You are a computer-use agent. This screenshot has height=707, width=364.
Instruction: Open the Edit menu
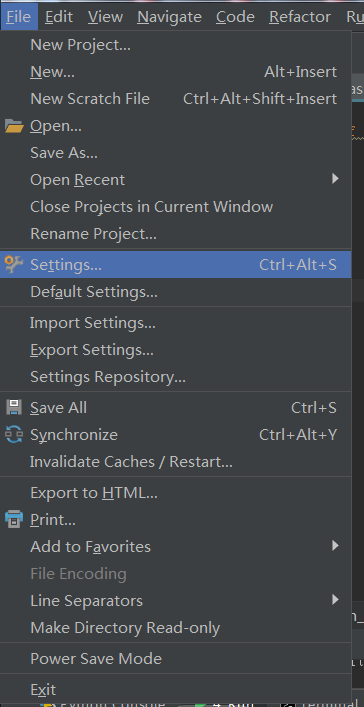[59, 17]
